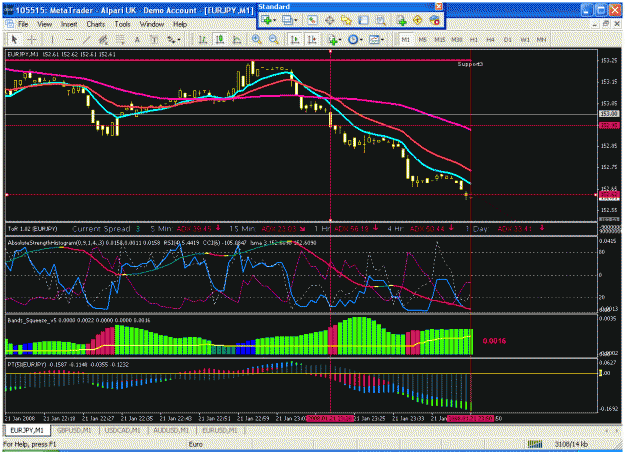This screenshot has height=452, width=625.
Task: Close the Standard floating toolbar
Action: [438, 6]
